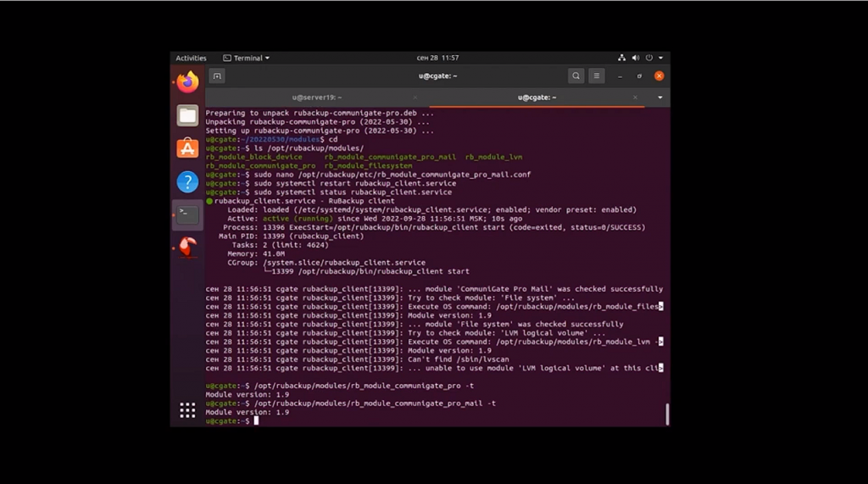The width and height of the screenshot is (868, 484).
Task: Click the power icon in the top bar
Action: tap(648, 58)
